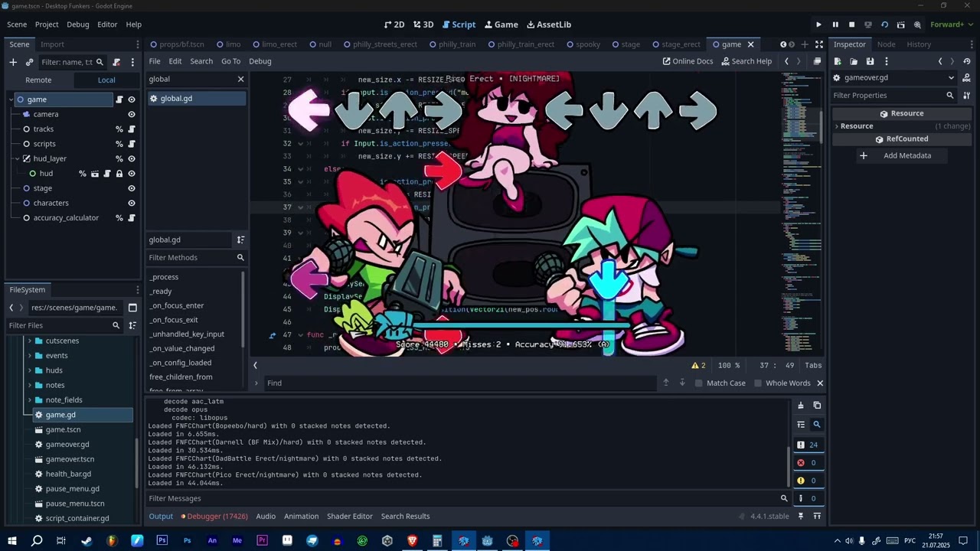Pause the running project

835,24
